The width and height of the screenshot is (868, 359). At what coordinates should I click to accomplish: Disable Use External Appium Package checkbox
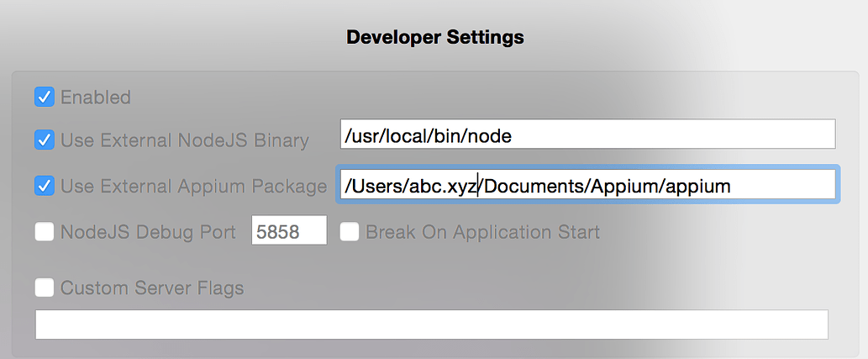(45, 186)
